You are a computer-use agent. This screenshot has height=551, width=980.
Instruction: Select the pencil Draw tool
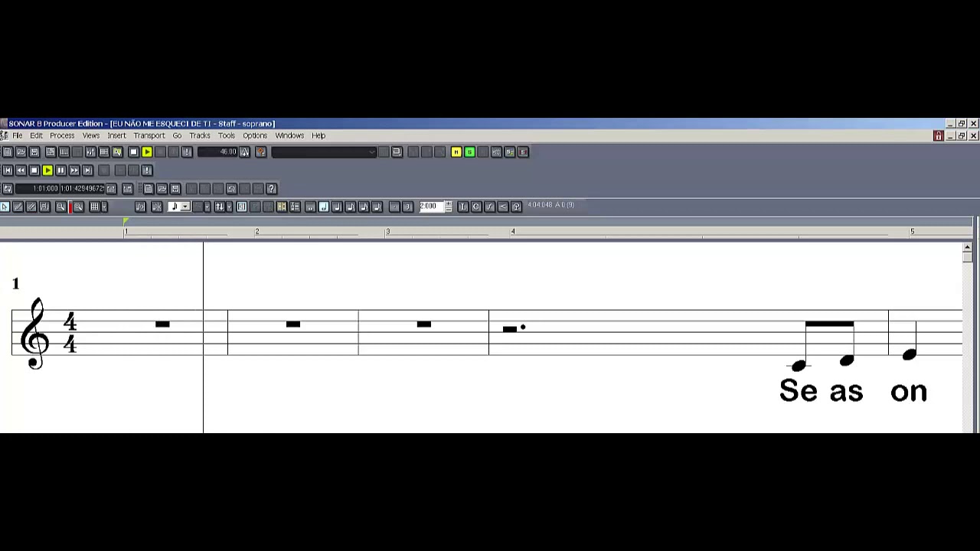[18, 207]
